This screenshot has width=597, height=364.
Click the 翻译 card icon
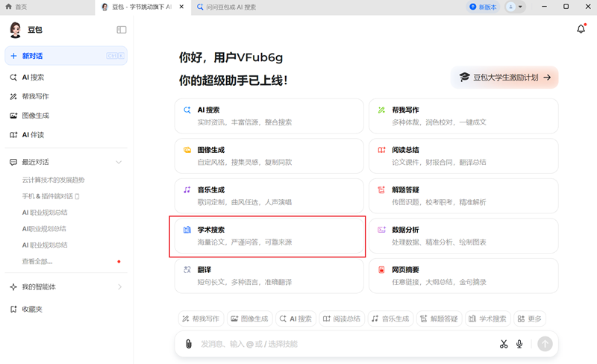coord(187,270)
